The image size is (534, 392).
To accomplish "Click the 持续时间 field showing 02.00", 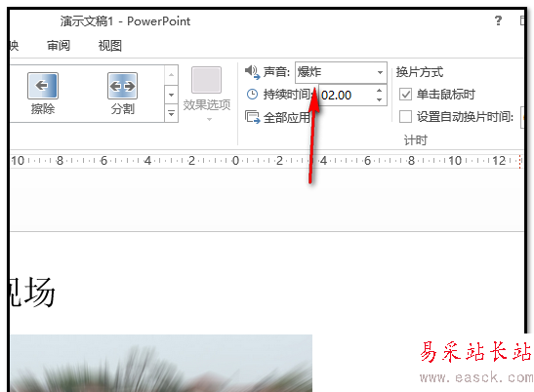I will [x=347, y=95].
